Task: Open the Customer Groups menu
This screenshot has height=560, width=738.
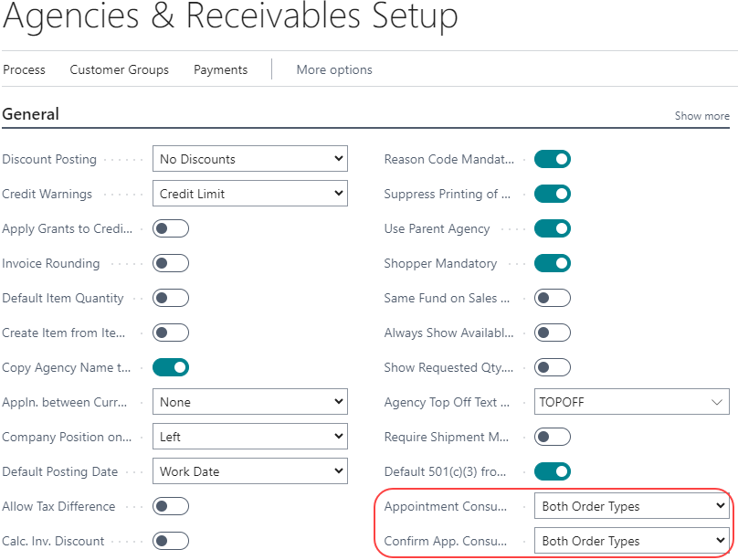Action: pyautogui.click(x=119, y=69)
